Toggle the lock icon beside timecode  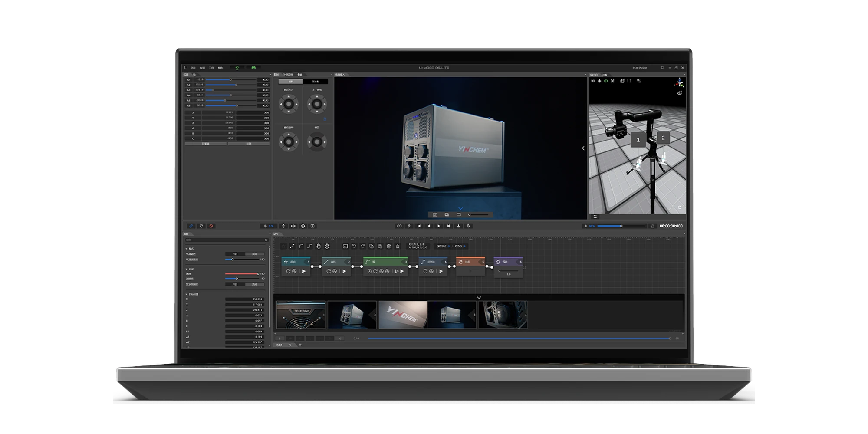click(652, 226)
